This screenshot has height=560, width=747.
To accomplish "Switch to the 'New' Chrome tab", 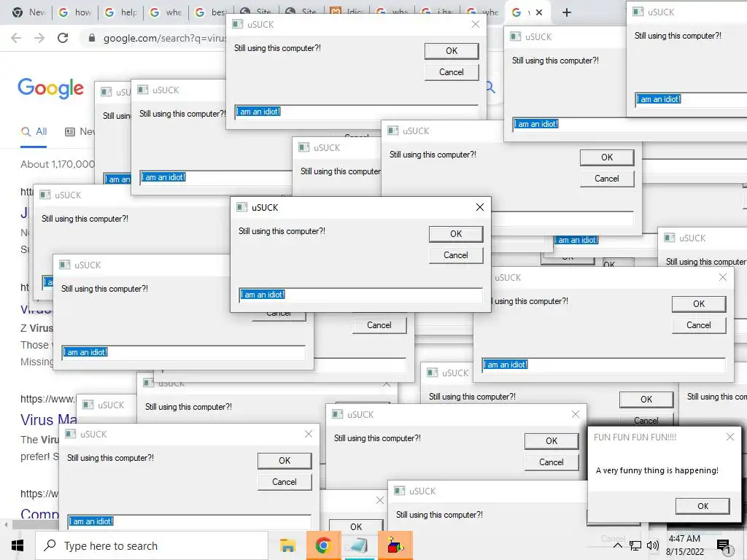I will pyautogui.click(x=29, y=12).
